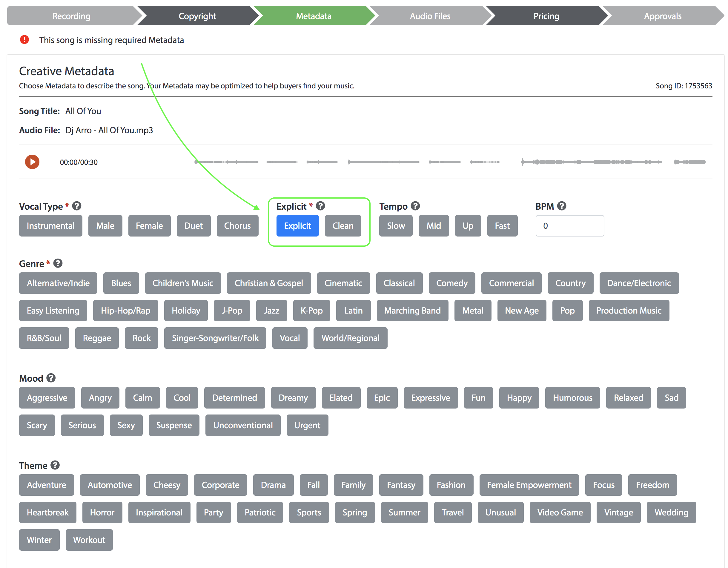Select the Wedding theme

(671, 512)
